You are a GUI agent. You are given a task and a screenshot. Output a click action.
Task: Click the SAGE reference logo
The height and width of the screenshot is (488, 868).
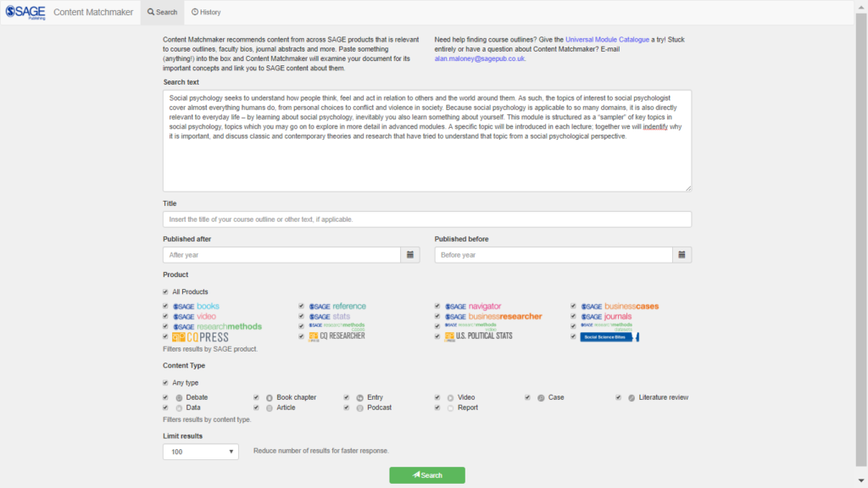337,306
